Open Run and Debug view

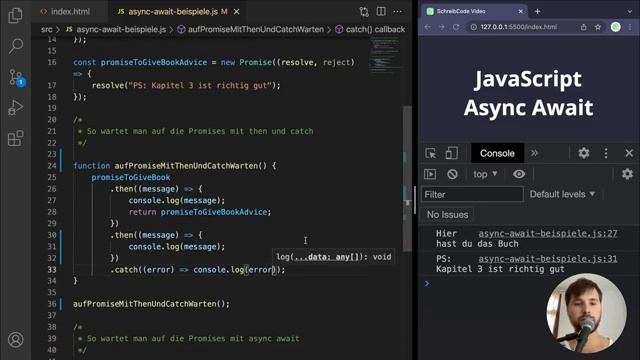click(x=16, y=108)
